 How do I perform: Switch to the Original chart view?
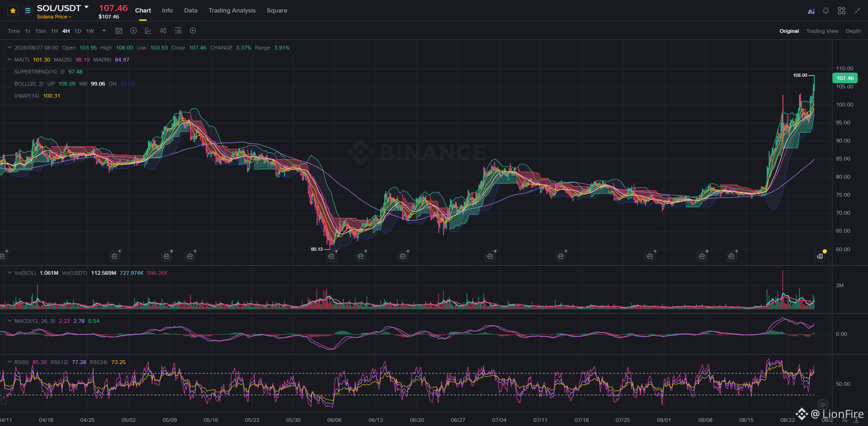[789, 31]
